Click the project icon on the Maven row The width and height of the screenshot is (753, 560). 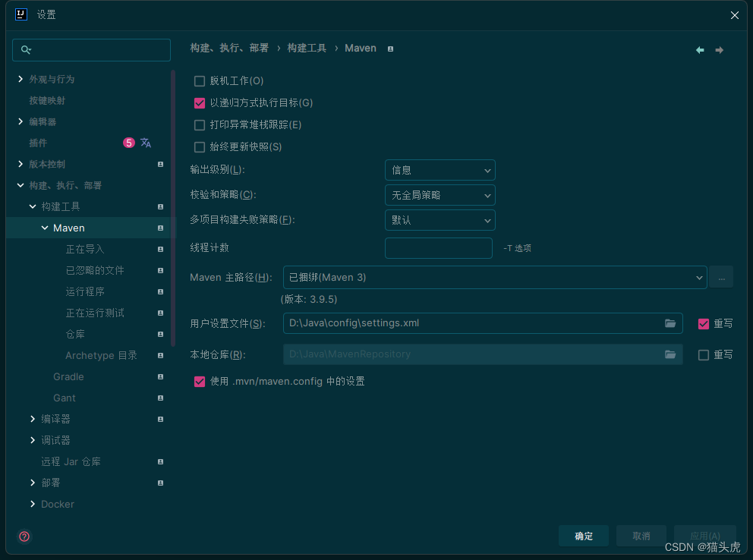pyautogui.click(x=160, y=228)
